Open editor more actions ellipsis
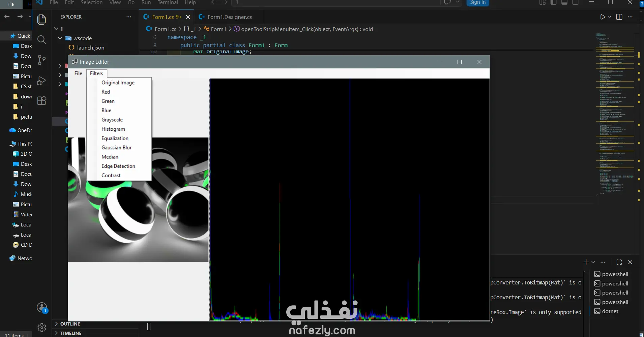The height and width of the screenshot is (337, 644). tap(630, 17)
